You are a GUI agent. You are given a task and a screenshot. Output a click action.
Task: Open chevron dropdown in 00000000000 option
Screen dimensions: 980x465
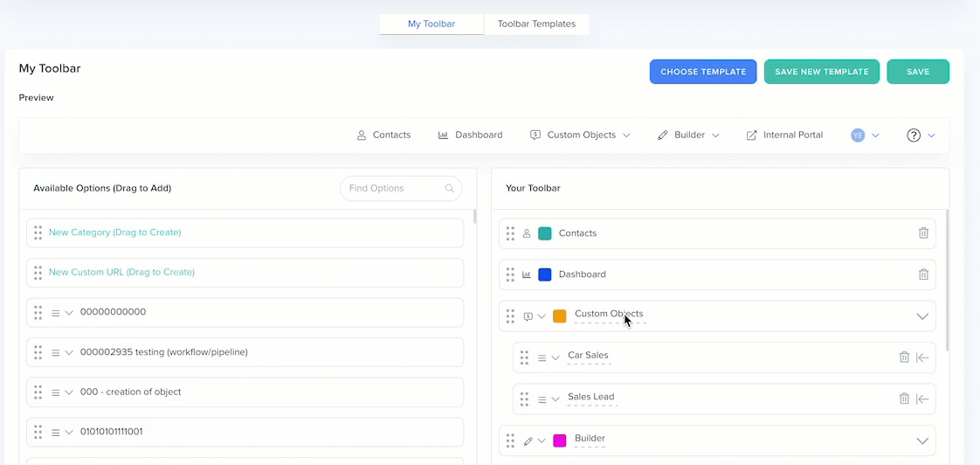pos(69,312)
